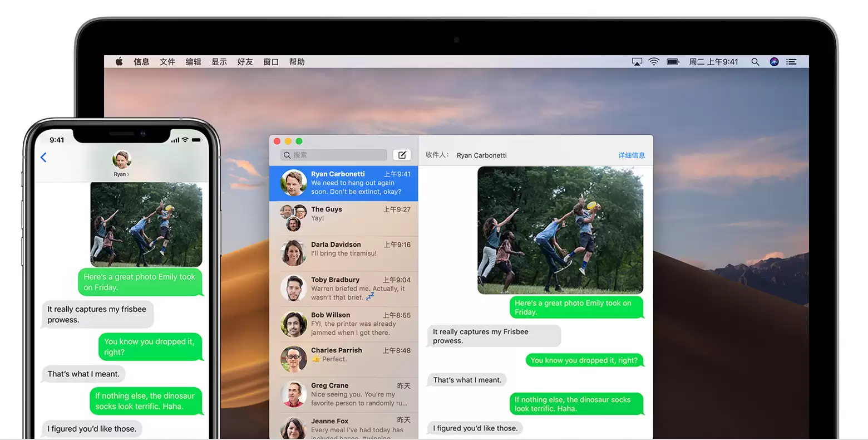The height and width of the screenshot is (440, 868).
Task: Open the 文件 menu
Action: click(x=167, y=62)
